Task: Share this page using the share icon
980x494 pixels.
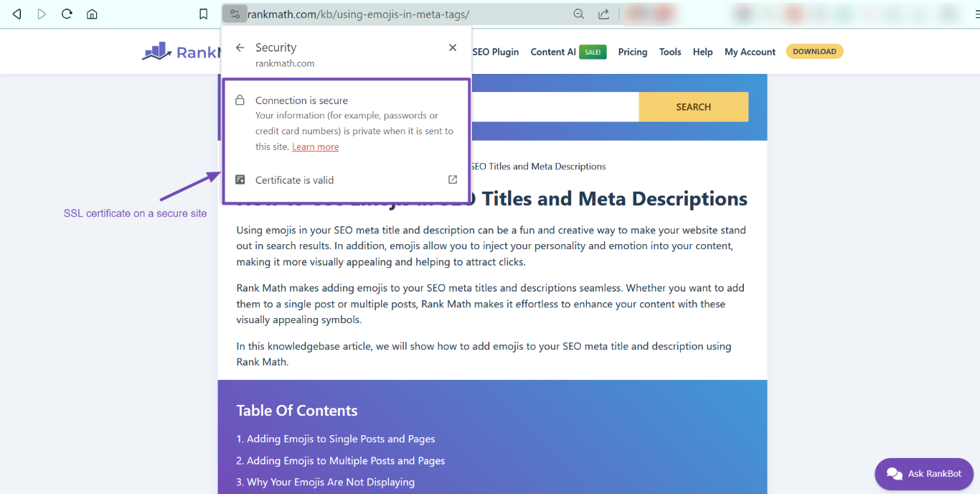Action: coord(604,14)
